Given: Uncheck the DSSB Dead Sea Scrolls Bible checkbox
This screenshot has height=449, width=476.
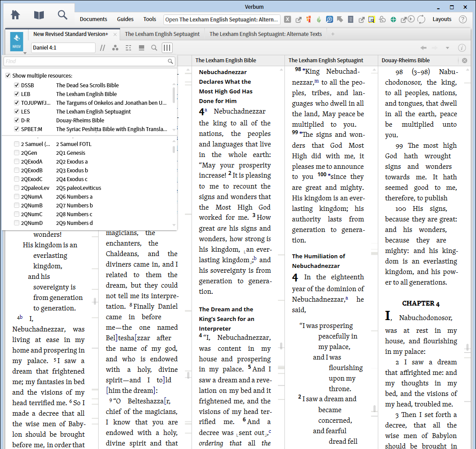Looking at the screenshot, I should click(x=17, y=85).
